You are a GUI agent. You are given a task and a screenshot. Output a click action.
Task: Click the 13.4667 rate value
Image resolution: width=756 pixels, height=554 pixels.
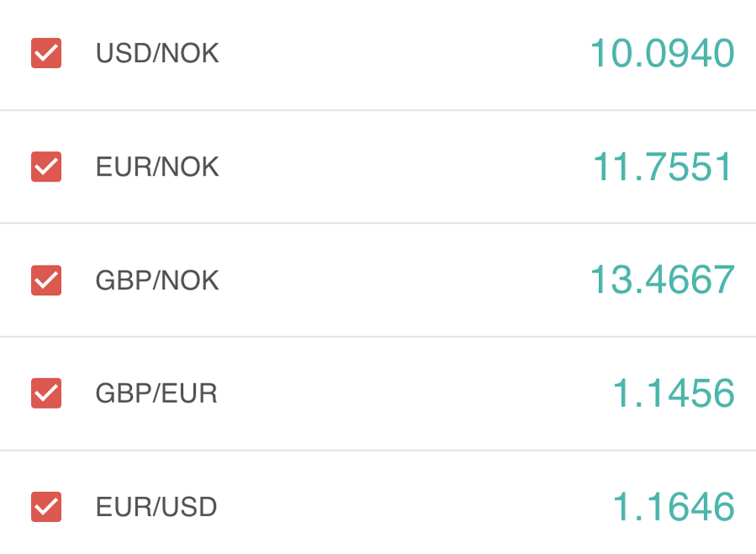pos(662,280)
